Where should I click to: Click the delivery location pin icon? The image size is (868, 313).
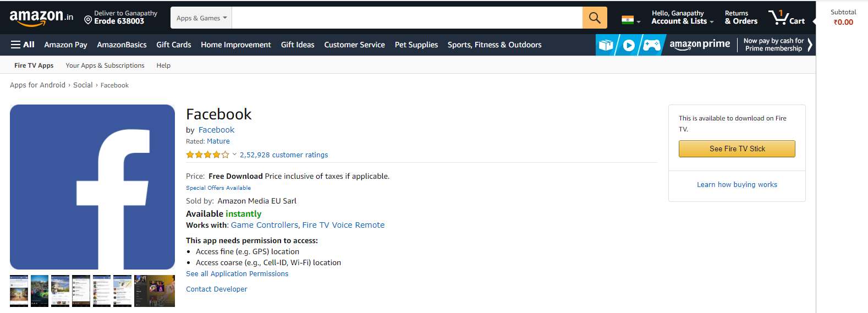tap(88, 20)
